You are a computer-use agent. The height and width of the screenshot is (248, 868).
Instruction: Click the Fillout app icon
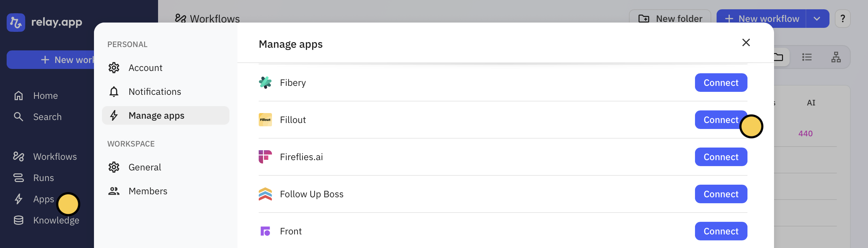pos(265,120)
